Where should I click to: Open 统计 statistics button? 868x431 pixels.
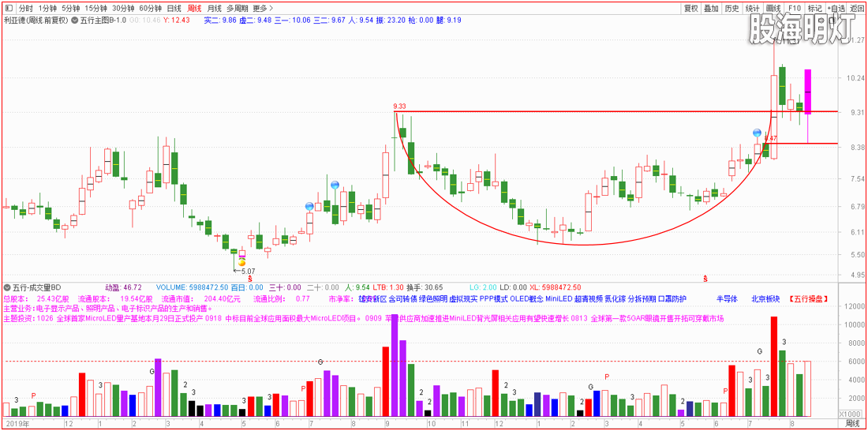[752, 9]
